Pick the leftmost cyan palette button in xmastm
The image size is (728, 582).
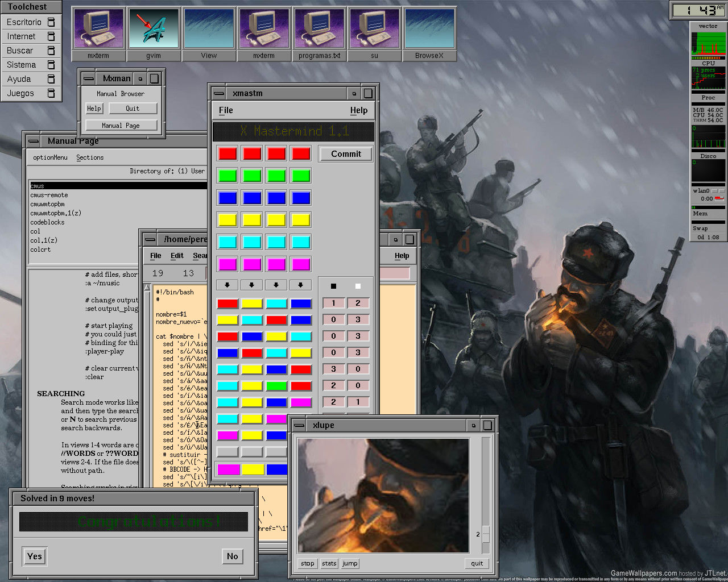[227, 242]
